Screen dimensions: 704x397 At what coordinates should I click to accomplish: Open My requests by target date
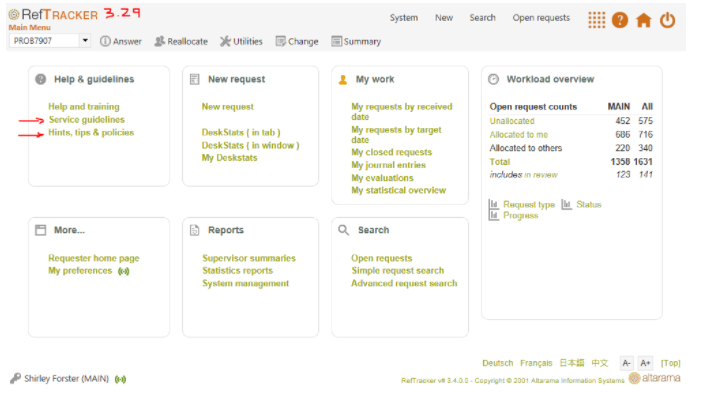396,135
